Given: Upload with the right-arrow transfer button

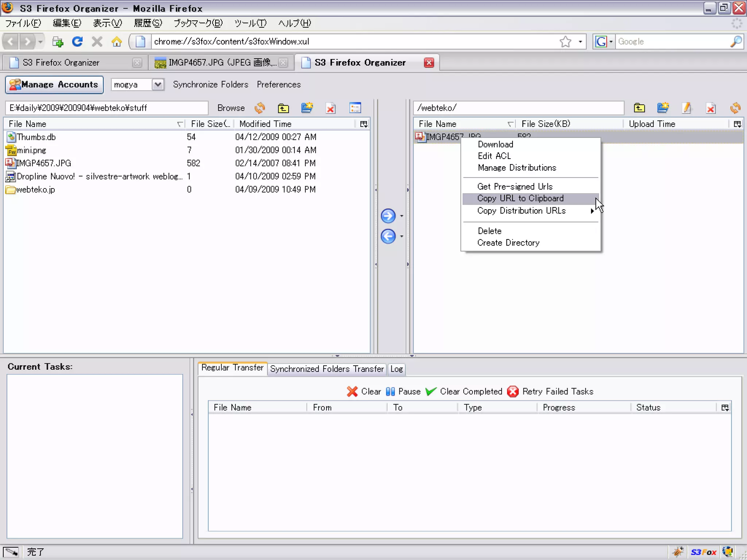Looking at the screenshot, I should (388, 216).
